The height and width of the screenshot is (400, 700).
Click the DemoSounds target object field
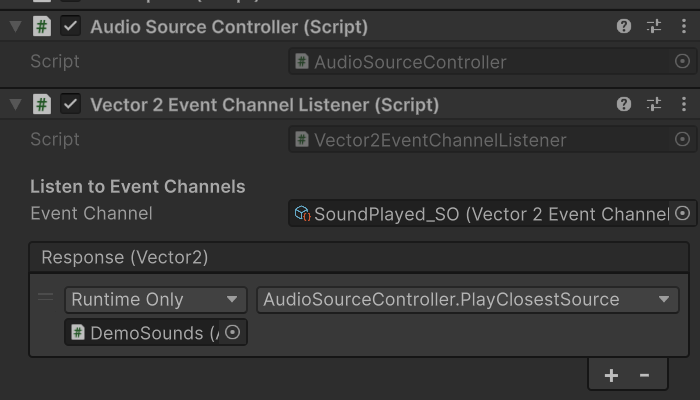coord(145,333)
